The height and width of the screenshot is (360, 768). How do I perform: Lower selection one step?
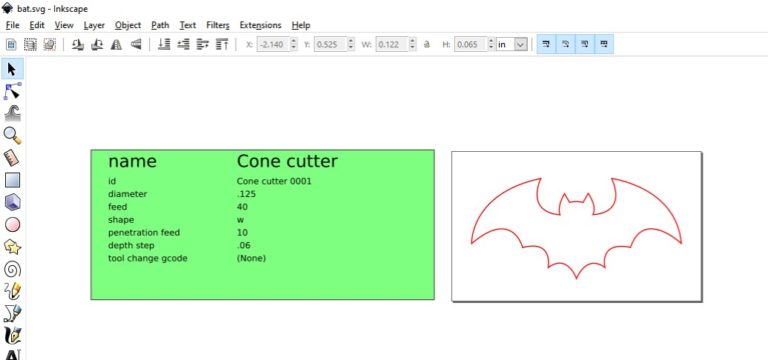(183, 45)
